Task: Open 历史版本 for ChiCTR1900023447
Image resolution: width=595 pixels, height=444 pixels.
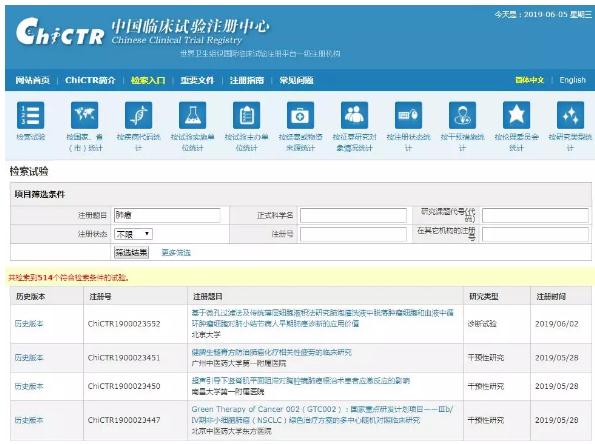Action: pyautogui.click(x=29, y=420)
